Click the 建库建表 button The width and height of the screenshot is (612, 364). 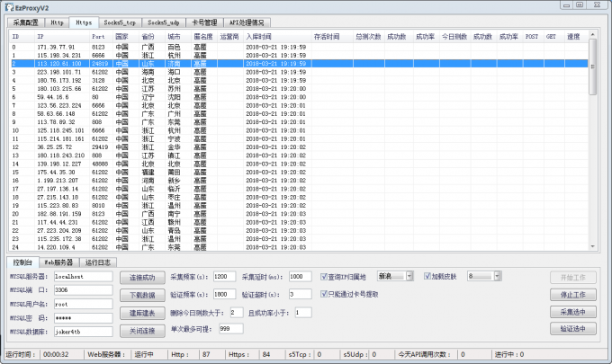[141, 313]
